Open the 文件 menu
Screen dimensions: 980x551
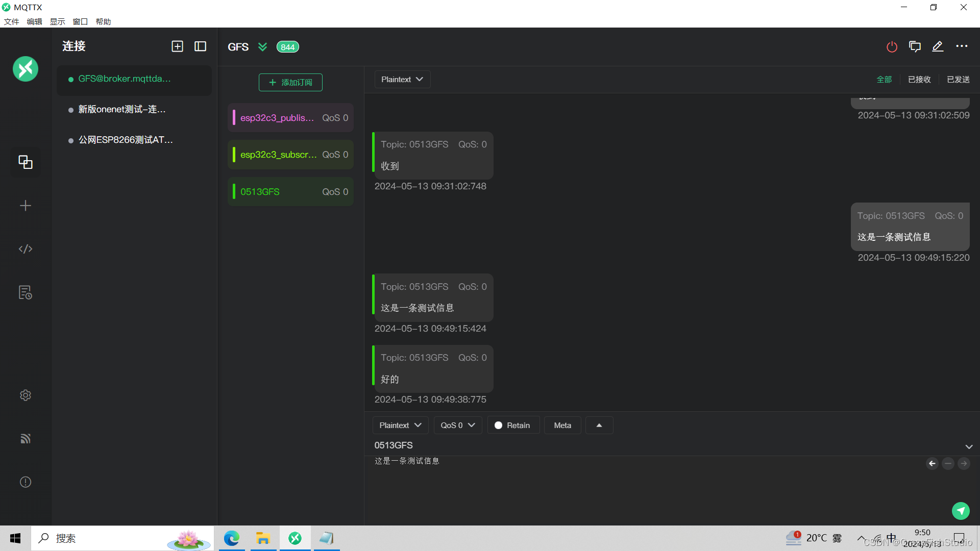11,21
